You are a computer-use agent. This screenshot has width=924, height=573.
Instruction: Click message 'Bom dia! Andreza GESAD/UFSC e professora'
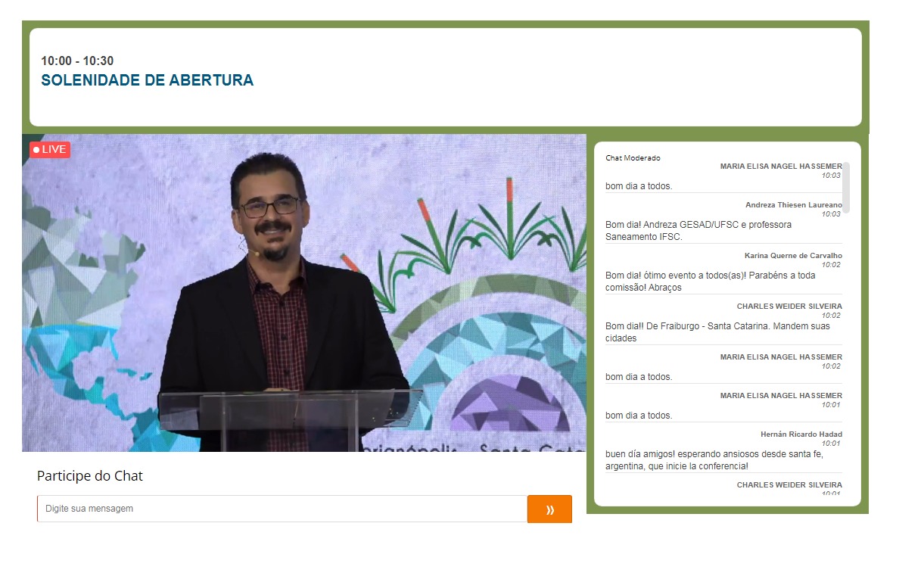(698, 231)
